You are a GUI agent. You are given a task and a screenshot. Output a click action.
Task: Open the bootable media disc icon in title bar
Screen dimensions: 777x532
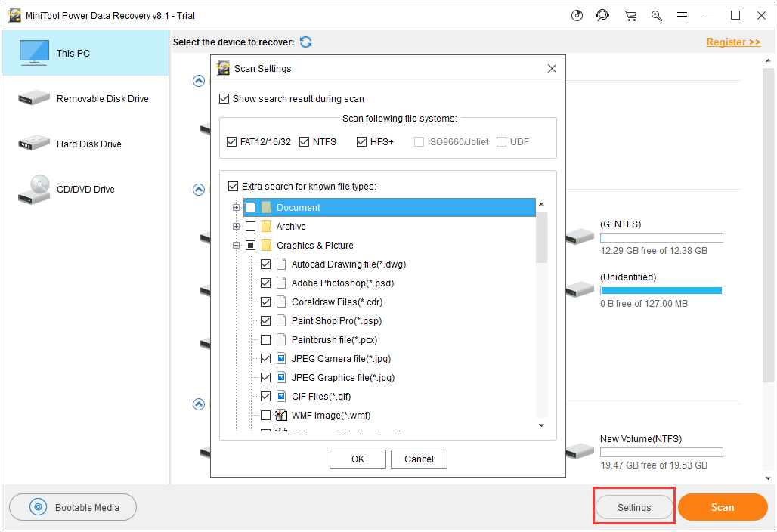[x=577, y=16]
